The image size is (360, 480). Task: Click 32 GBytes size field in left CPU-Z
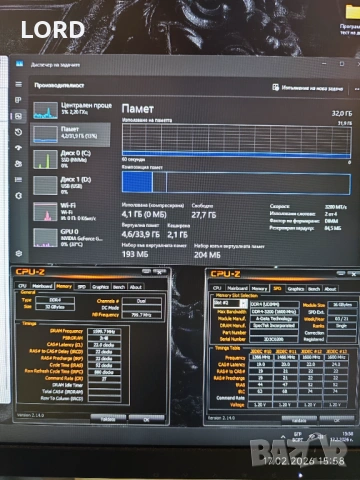[55, 307]
